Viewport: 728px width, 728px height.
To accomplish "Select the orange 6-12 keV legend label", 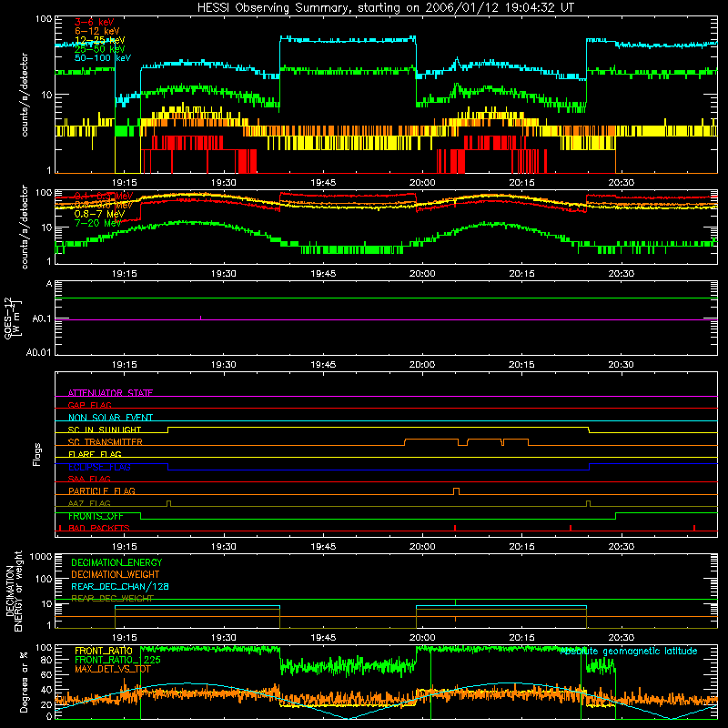I will click(97, 31).
